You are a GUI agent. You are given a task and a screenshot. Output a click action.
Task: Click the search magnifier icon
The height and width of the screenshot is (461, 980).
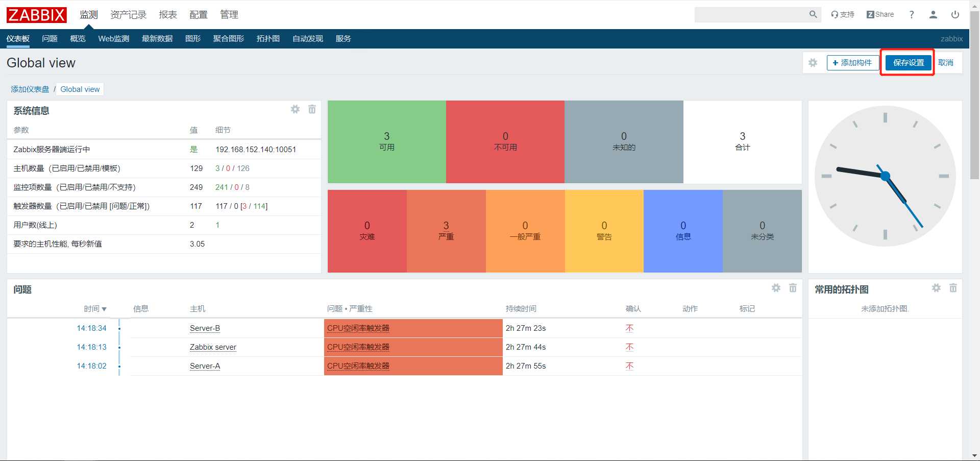pos(813,14)
